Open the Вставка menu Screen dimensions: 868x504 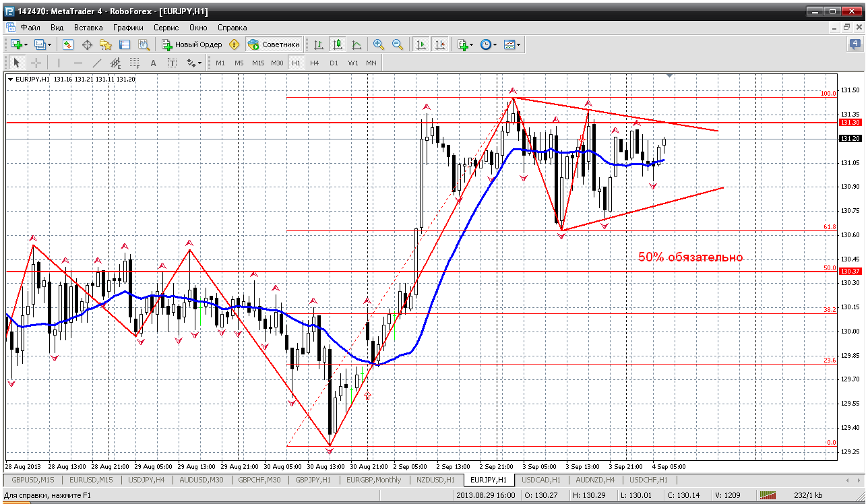88,28
